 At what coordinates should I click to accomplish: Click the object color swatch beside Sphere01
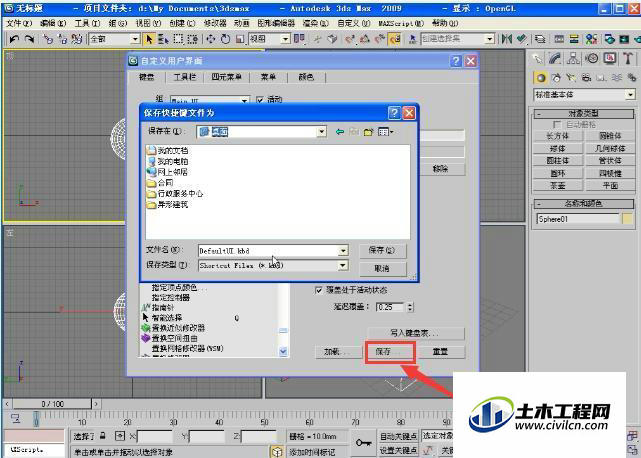tap(627, 219)
